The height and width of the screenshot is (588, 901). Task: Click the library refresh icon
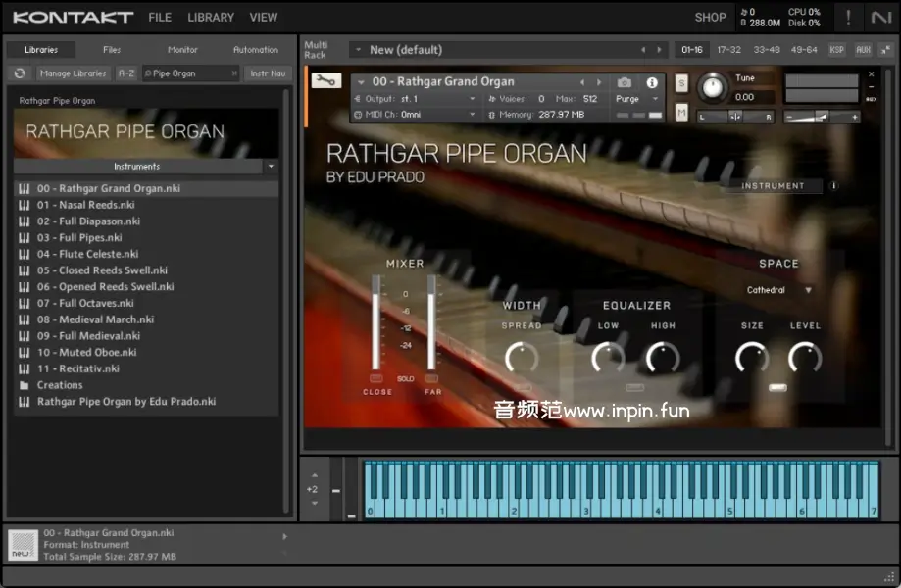pyautogui.click(x=20, y=73)
